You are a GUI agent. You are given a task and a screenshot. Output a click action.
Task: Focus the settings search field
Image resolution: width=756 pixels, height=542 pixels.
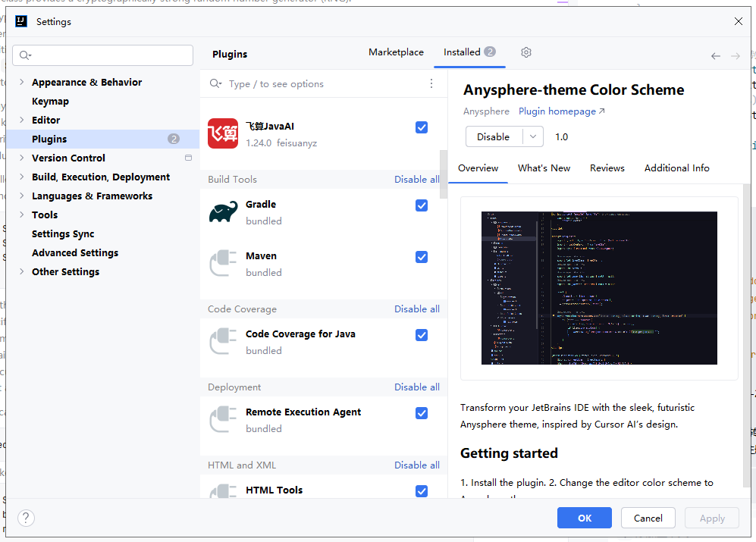[102, 55]
